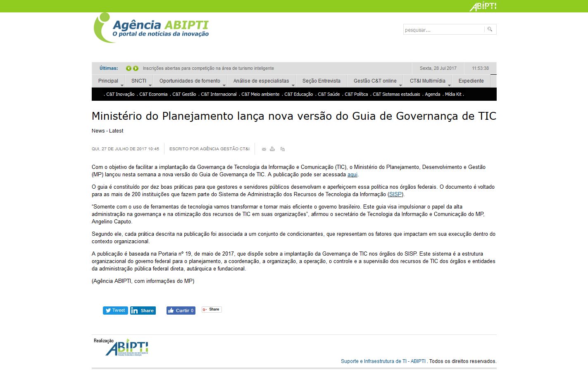Click the Twitter Tweet button
This screenshot has height=377, width=588.
pyautogui.click(x=115, y=311)
